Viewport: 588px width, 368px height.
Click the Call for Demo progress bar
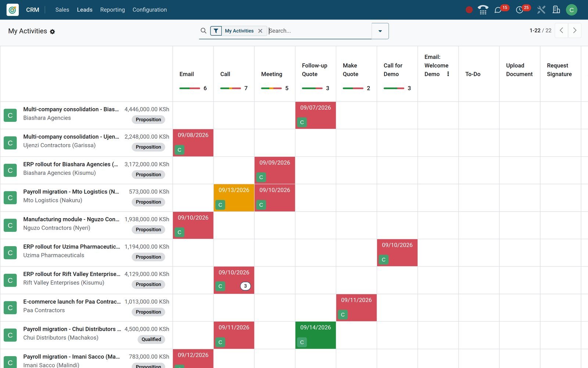coord(394,88)
